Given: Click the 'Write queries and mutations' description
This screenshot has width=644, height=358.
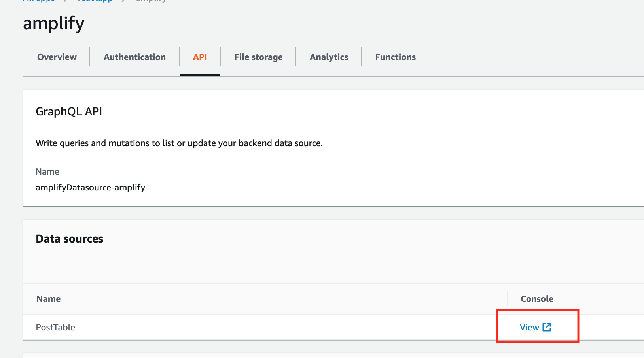Looking at the screenshot, I should (179, 143).
